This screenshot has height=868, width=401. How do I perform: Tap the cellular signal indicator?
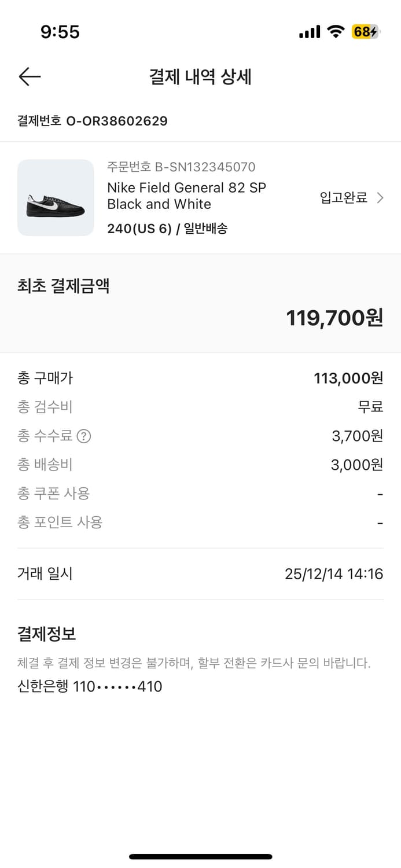click(309, 32)
